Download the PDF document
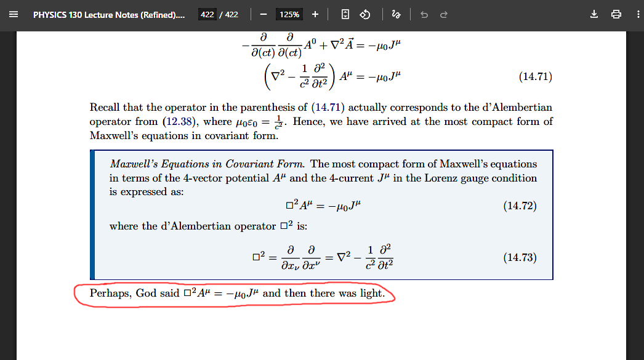This screenshot has width=644, height=360. [594, 14]
